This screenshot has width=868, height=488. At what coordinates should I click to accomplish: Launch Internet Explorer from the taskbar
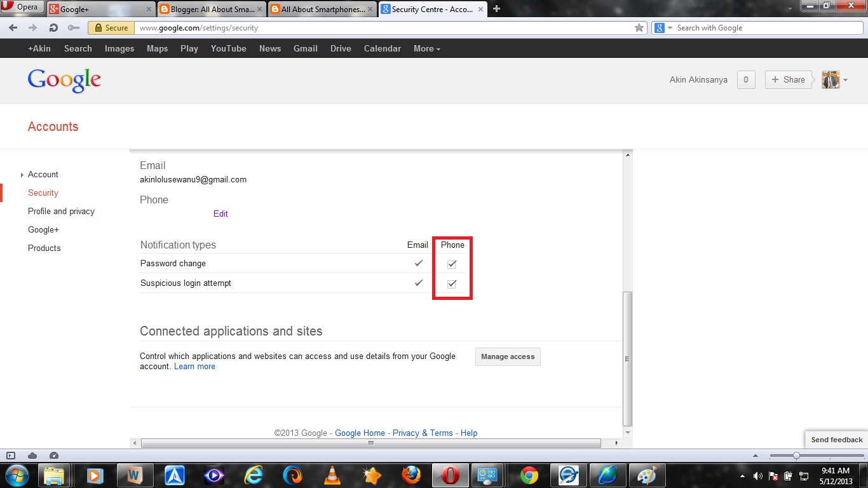254,475
